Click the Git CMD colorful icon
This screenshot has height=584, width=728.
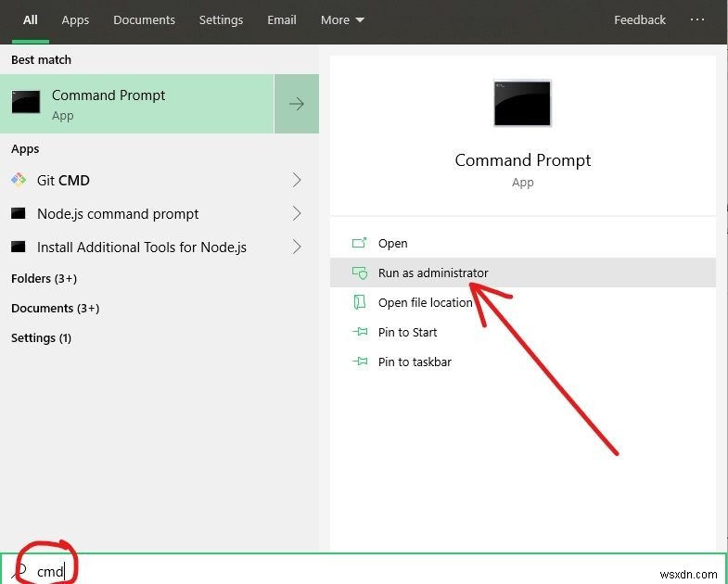[x=19, y=180]
